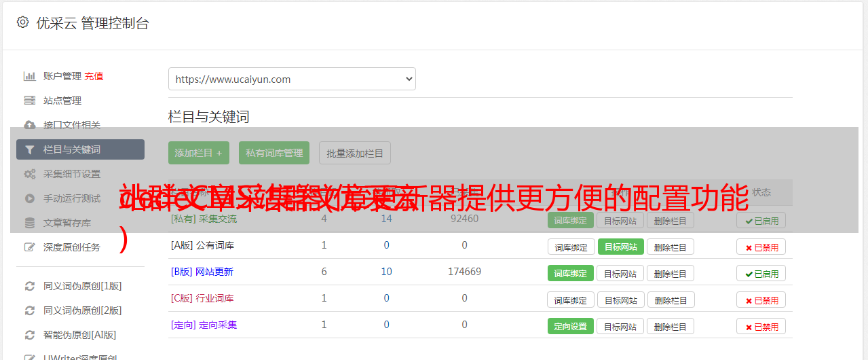Click the [B版] 网站更新 column name
The height and width of the screenshot is (360, 868).
coord(202,272)
